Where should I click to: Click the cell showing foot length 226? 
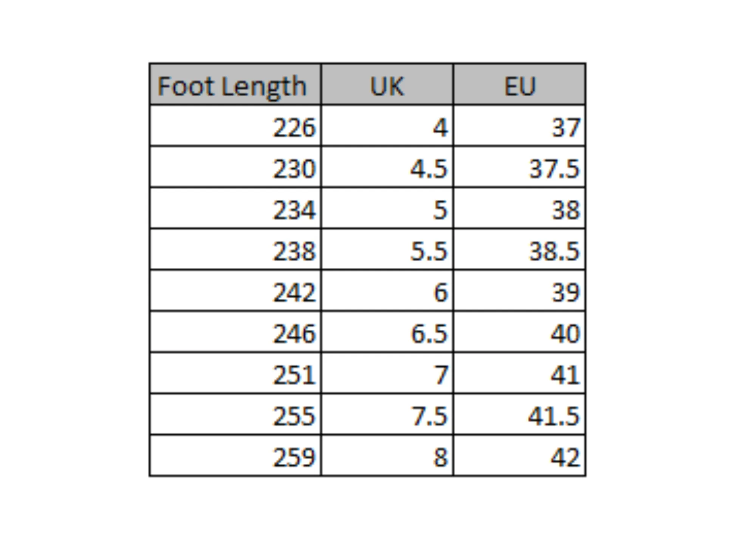pos(235,125)
